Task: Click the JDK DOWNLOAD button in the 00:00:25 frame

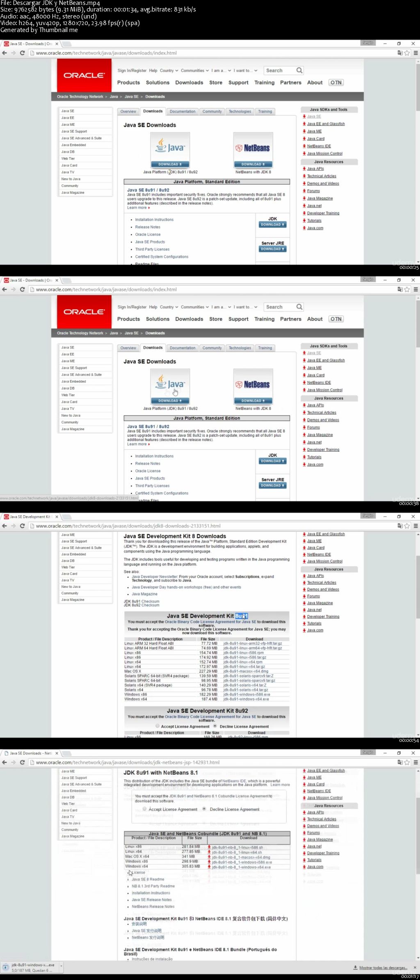Action: 273,225
